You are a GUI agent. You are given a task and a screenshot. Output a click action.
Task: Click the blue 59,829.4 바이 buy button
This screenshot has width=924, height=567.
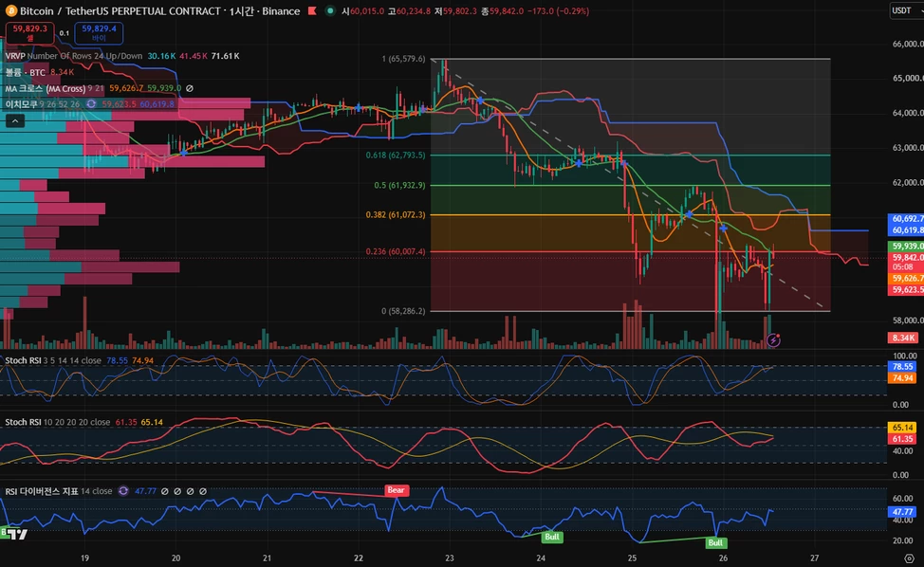[x=99, y=33]
